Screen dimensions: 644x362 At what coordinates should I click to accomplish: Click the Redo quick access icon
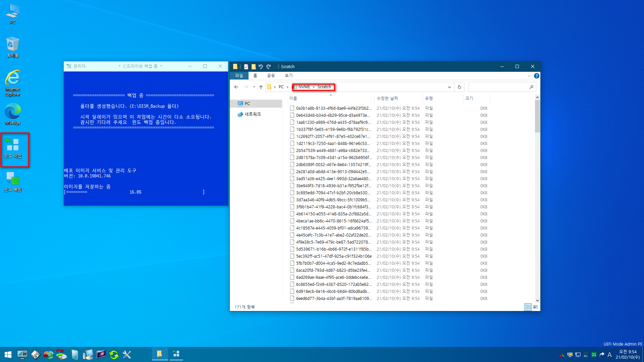click(268, 66)
